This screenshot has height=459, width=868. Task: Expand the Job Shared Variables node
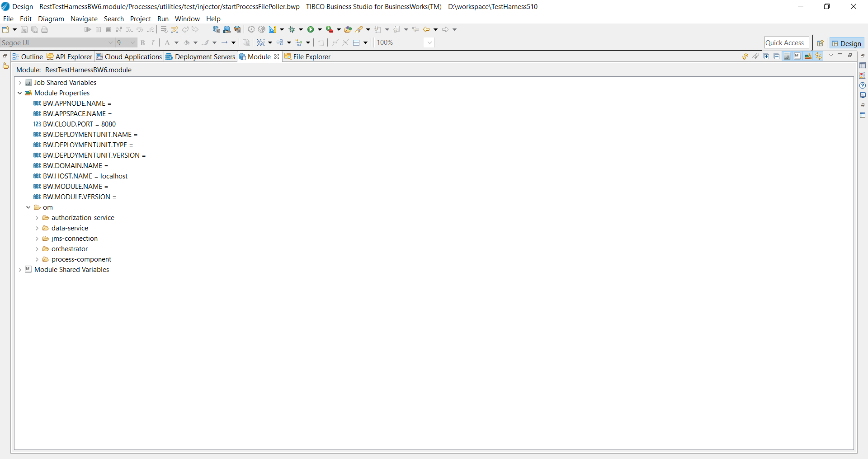click(x=20, y=83)
